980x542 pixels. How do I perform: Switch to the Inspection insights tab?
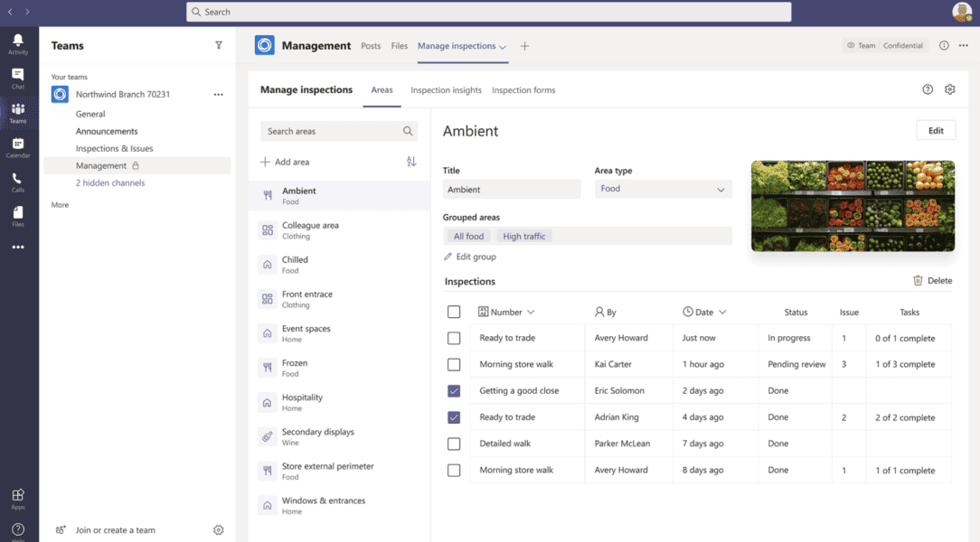tap(446, 90)
